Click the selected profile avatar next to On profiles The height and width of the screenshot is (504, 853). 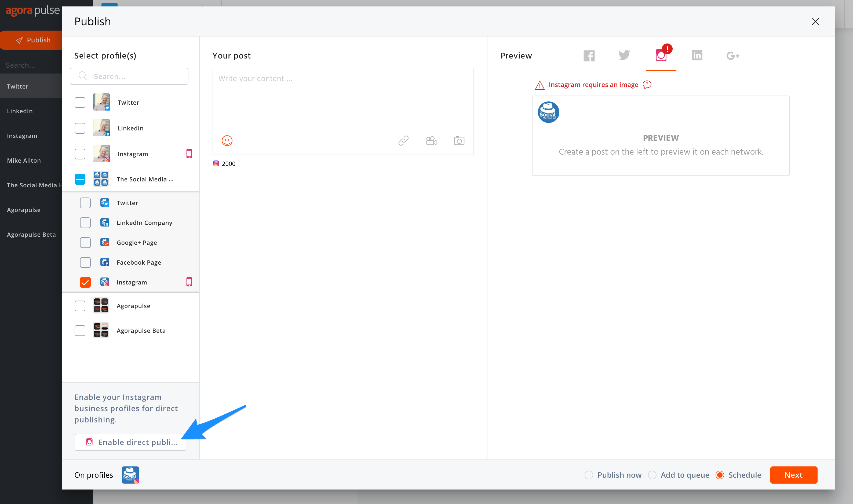coord(130,475)
